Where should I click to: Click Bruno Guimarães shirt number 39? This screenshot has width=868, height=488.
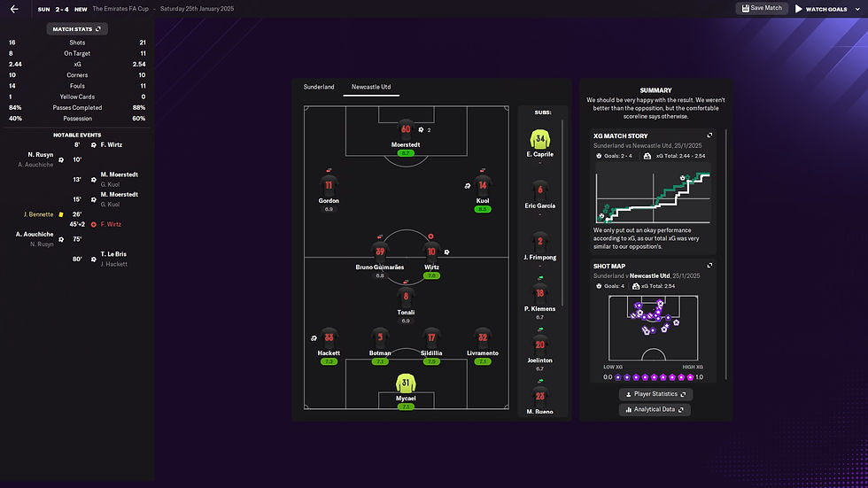pyautogui.click(x=380, y=252)
